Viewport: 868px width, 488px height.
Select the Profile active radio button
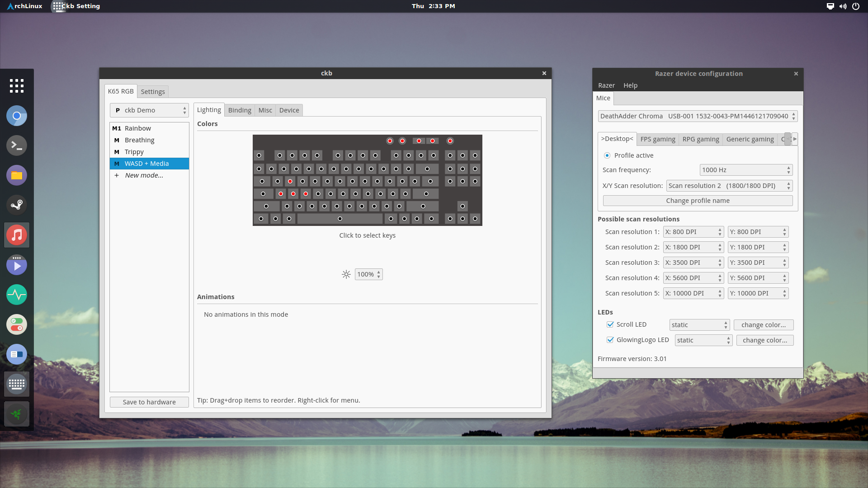tap(607, 155)
